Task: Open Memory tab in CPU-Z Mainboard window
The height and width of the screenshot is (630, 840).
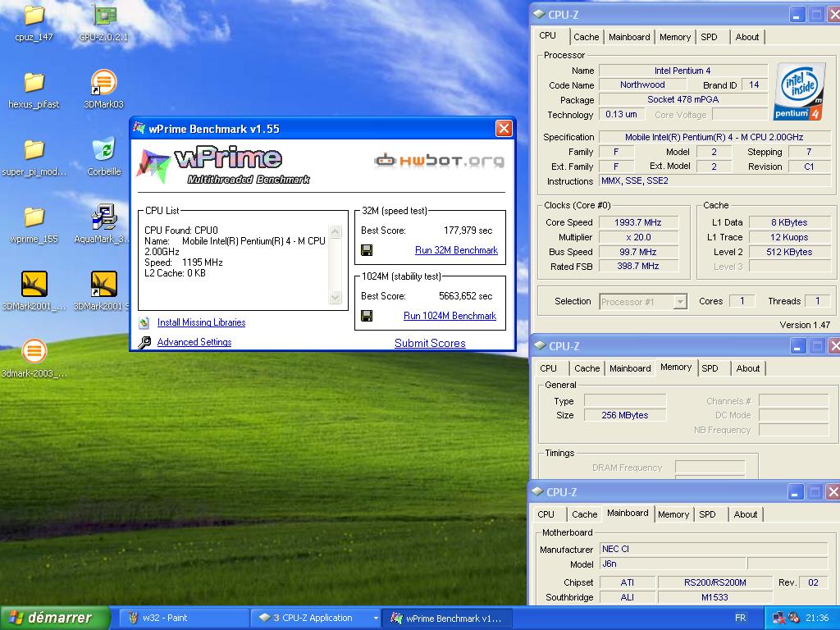Action: point(673,514)
